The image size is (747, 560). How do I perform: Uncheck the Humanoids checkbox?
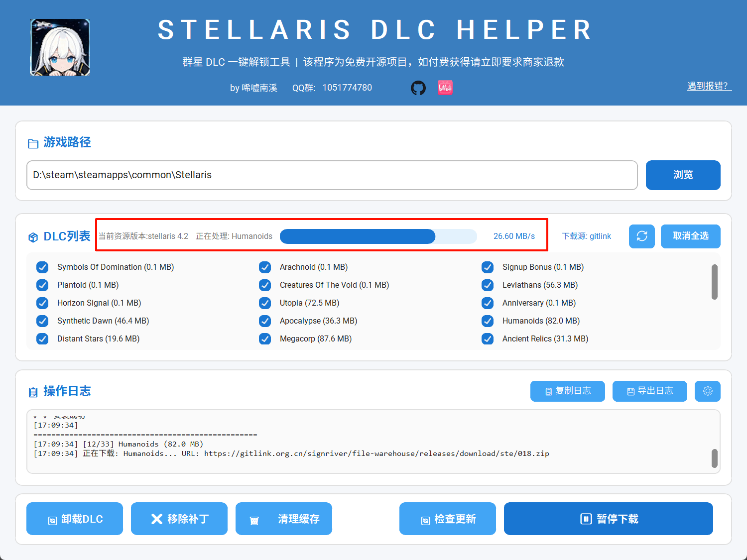click(x=488, y=321)
